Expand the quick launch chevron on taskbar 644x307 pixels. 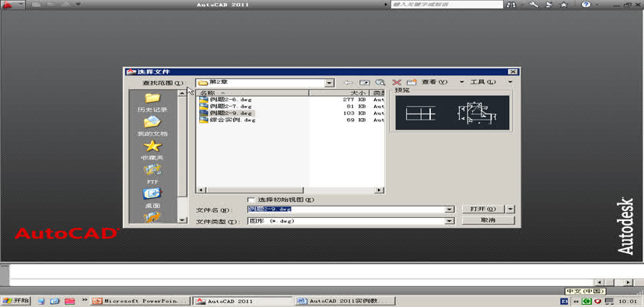pyautogui.click(x=84, y=300)
